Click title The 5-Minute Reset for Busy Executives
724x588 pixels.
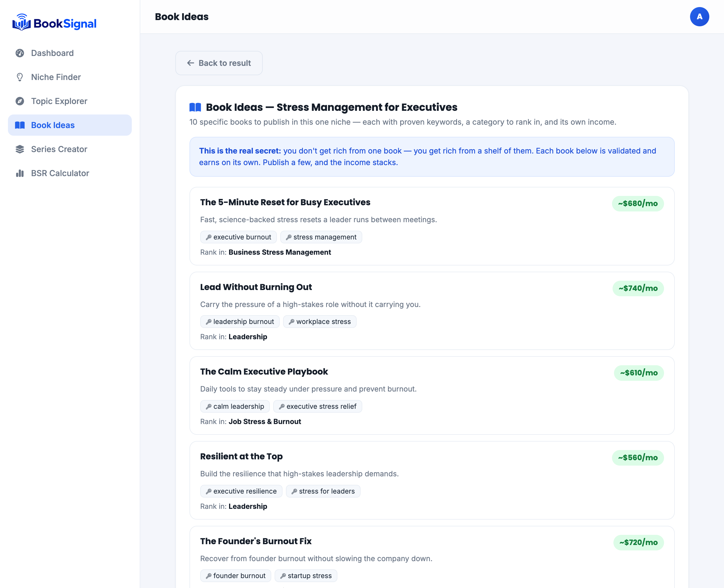285,202
